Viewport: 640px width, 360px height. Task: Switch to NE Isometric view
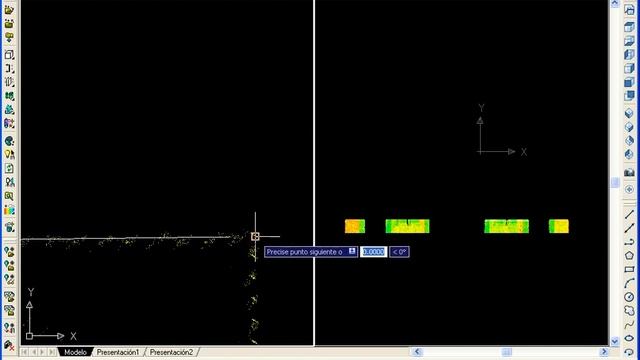click(629, 141)
